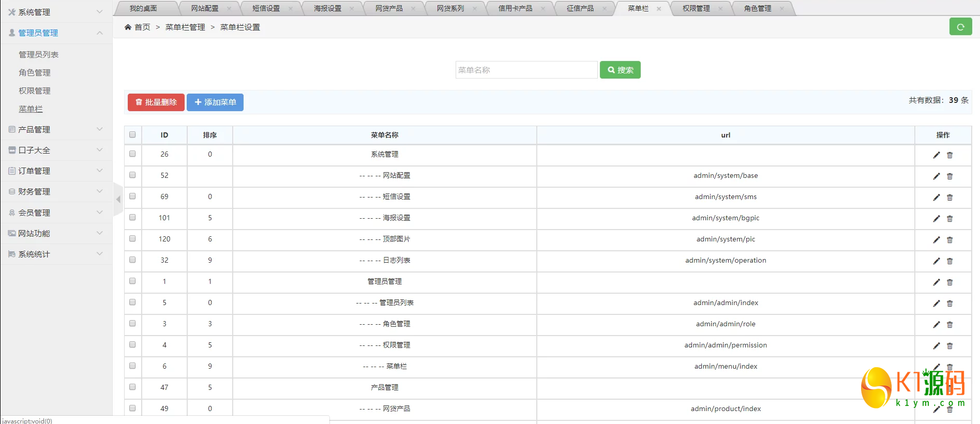Edit the 网站配置 row with pencil icon
Screen dimensions: 980x424
click(x=936, y=176)
